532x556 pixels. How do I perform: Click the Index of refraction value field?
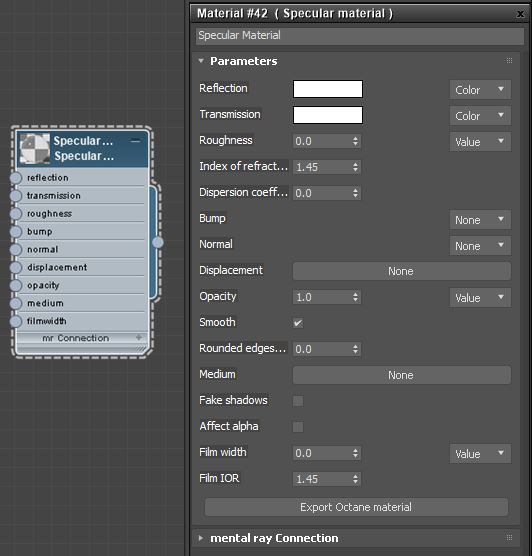point(322,167)
